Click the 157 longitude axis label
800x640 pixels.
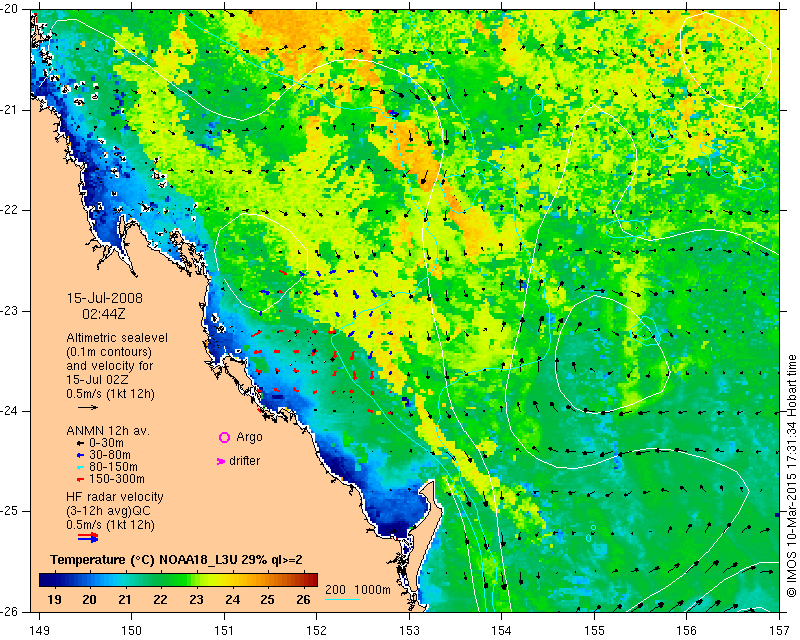[x=780, y=631]
